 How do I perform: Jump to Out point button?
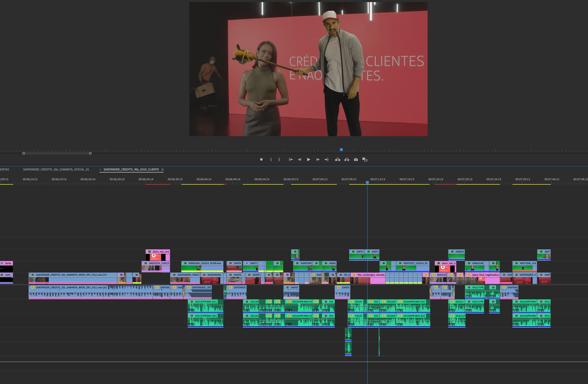(327, 160)
